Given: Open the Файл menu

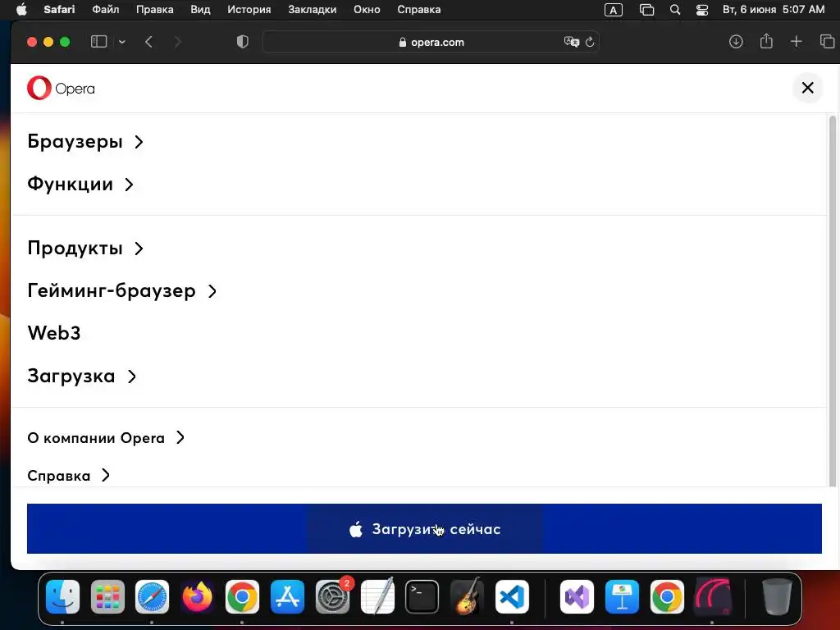Looking at the screenshot, I should [x=106, y=10].
